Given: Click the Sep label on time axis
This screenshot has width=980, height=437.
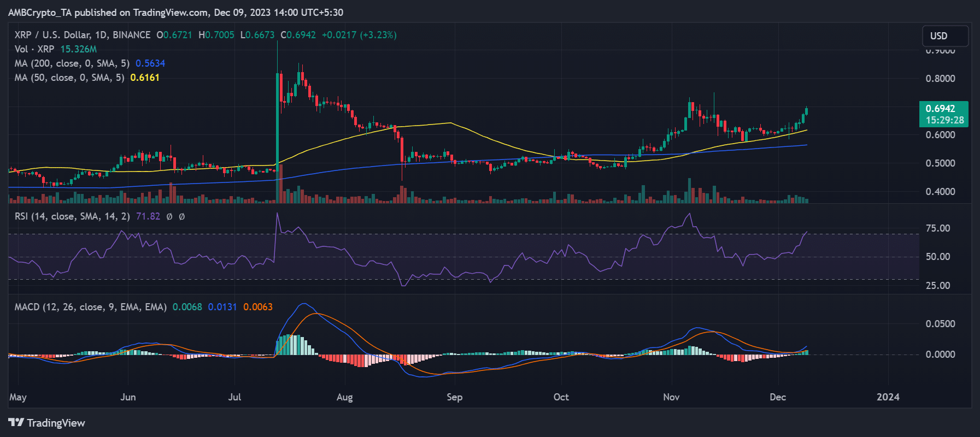Looking at the screenshot, I should pyautogui.click(x=455, y=397).
